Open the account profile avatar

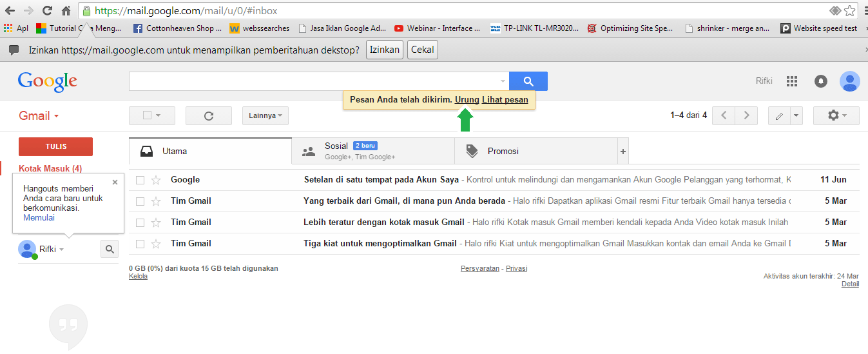tap(850, 81)
